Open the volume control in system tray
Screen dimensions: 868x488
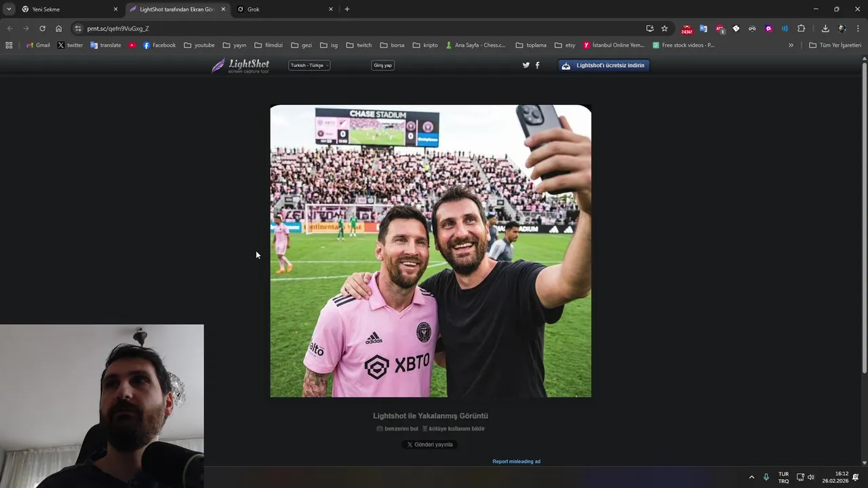pos(811,477)
